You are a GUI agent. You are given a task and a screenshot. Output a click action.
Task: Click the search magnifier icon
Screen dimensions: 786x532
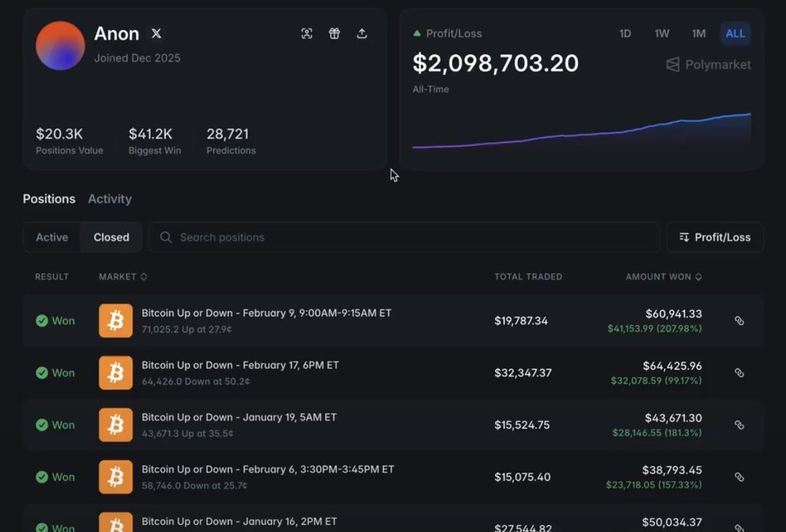pyautogui.click(x=166, y=237)
